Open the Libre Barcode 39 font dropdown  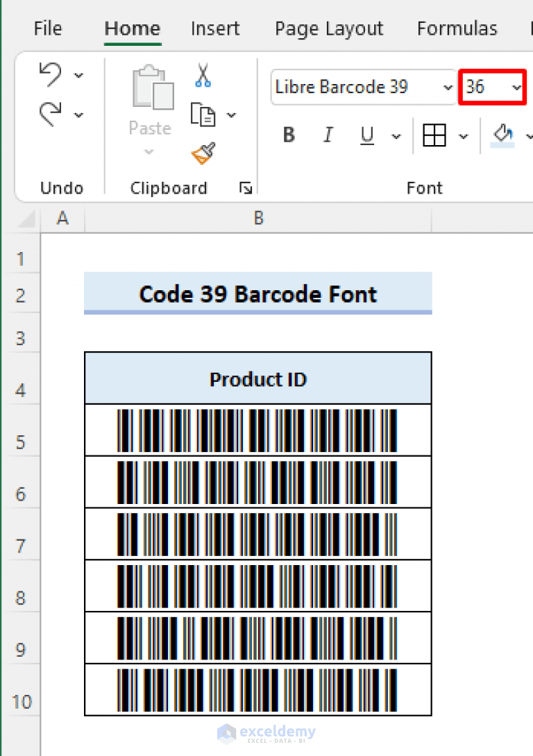tap(447, 87)
